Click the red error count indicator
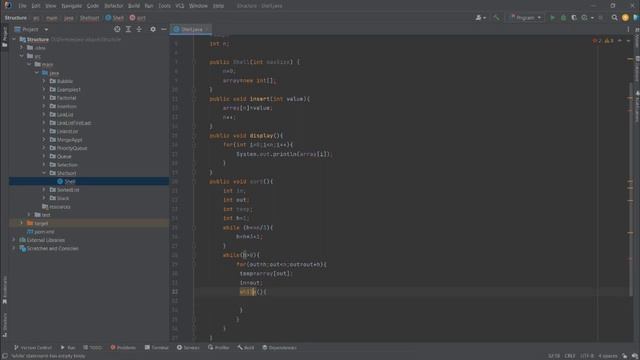640x360 pixels. coord(597,41)
